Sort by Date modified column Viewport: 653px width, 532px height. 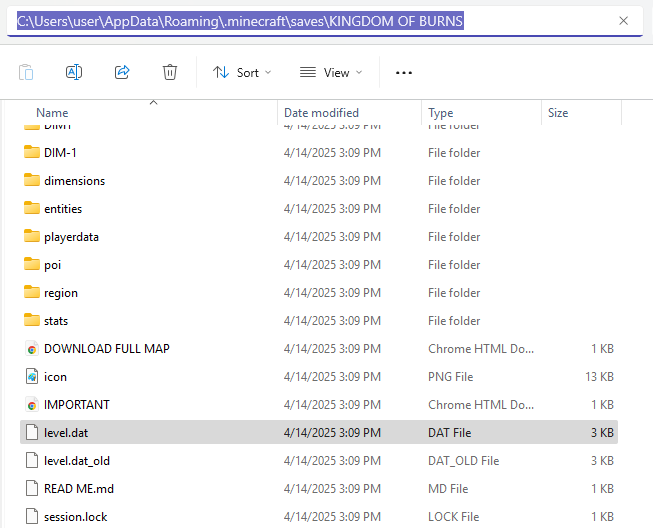click(321, 113)
